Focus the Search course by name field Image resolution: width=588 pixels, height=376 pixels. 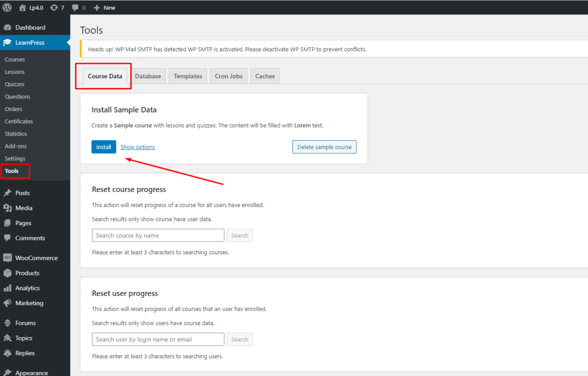tap(158, 236)
